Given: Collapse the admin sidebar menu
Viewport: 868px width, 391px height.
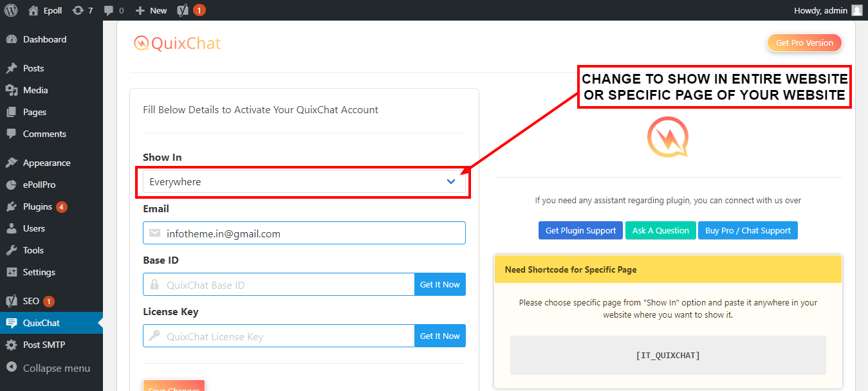Looking at the screenshot, I should (57, 368).
